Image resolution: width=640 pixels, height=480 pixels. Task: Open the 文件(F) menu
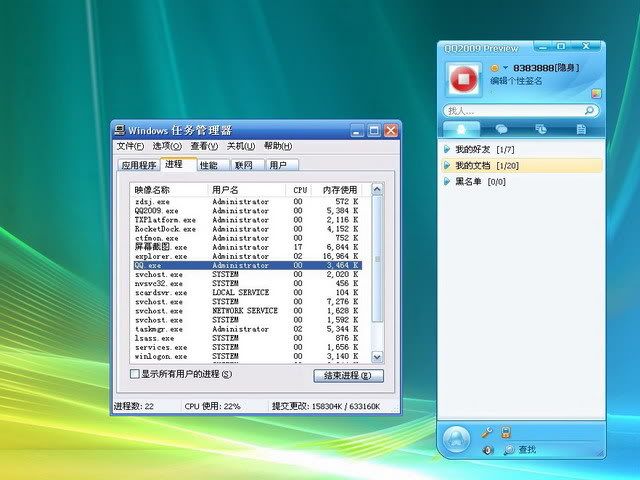click(130, 146)
